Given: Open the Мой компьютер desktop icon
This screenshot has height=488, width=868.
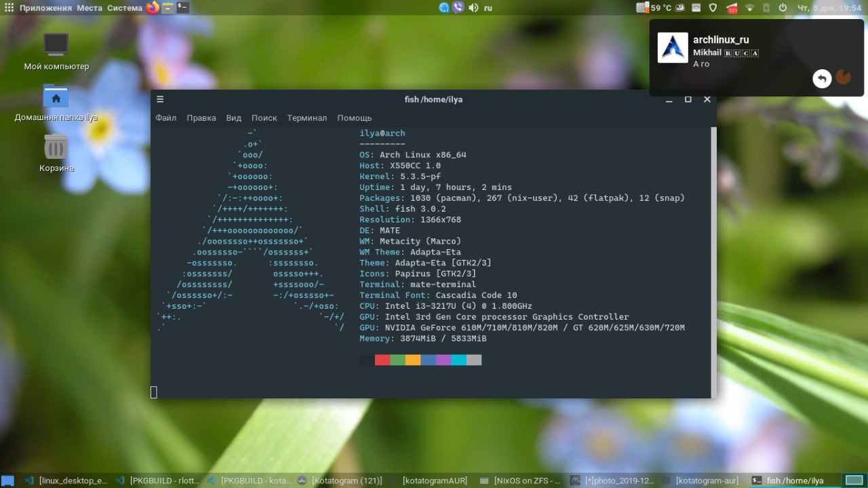Looking at the screenshot, I should (x=56, y=52).
